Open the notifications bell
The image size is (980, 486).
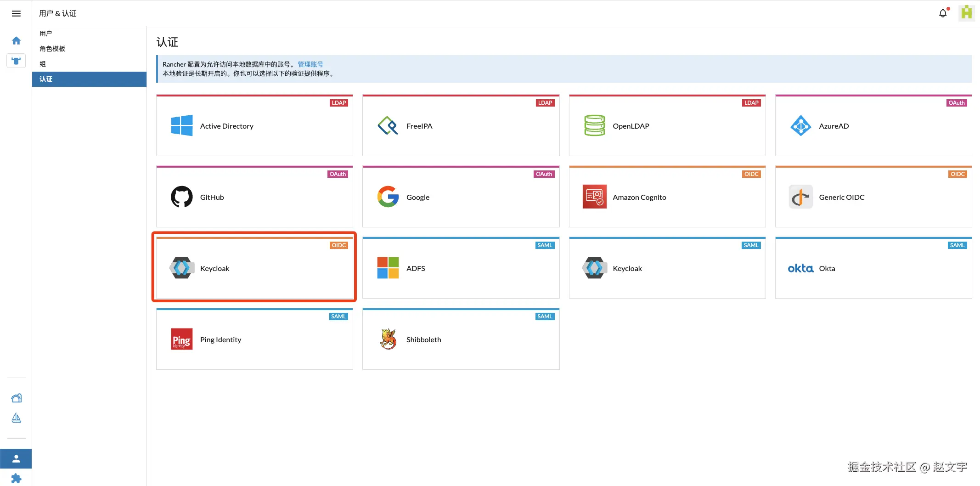[x=943, y=13]
